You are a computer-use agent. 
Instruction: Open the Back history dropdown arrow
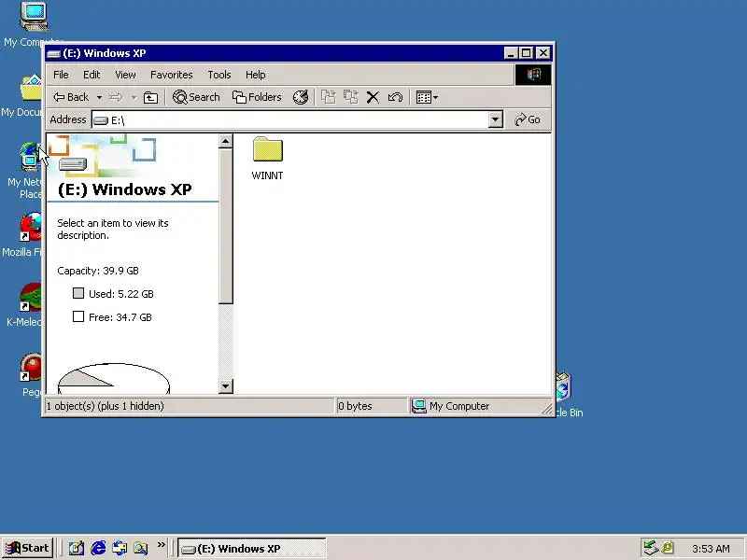(x=99, y=97)
